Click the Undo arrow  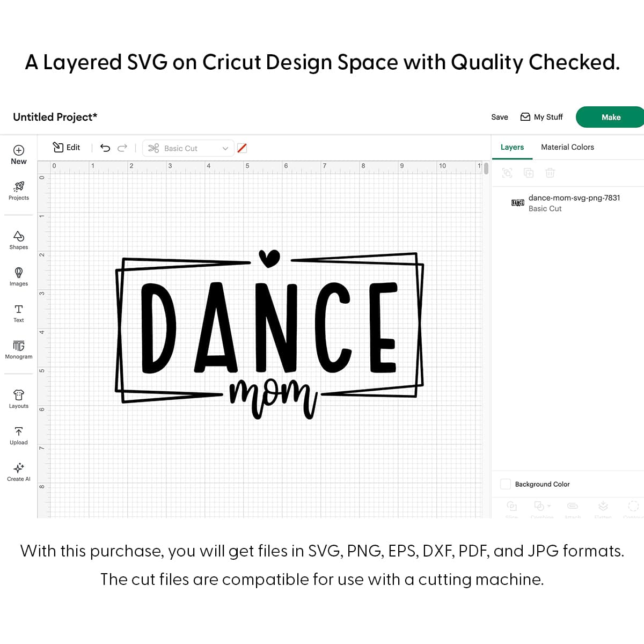point(105,148)
